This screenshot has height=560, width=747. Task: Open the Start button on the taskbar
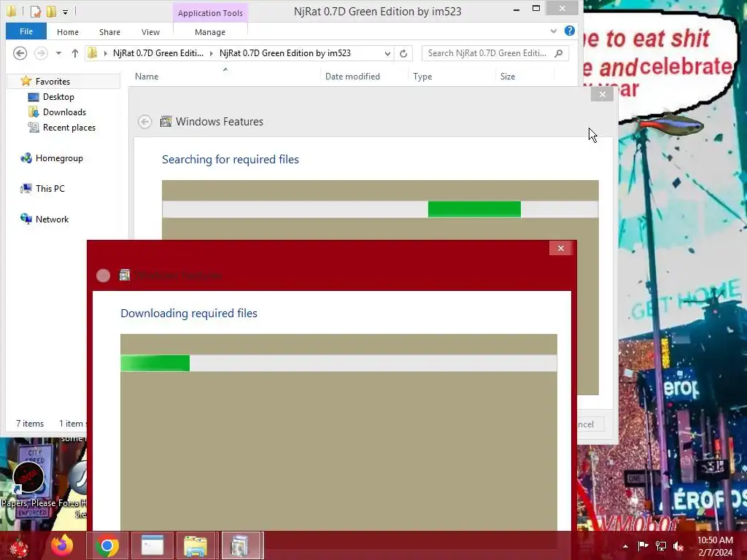[19, 545]
